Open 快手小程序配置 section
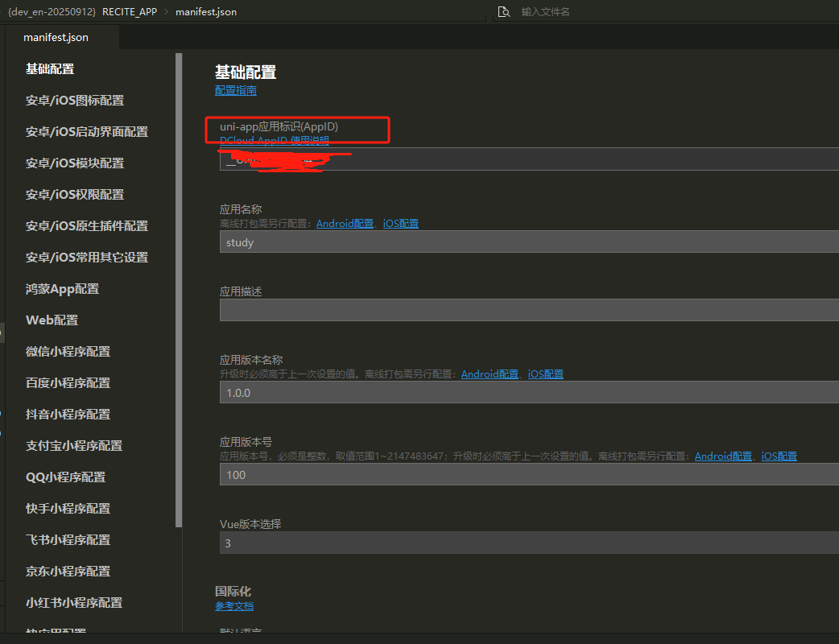This screenshot has width=839, height=644. 68,508
